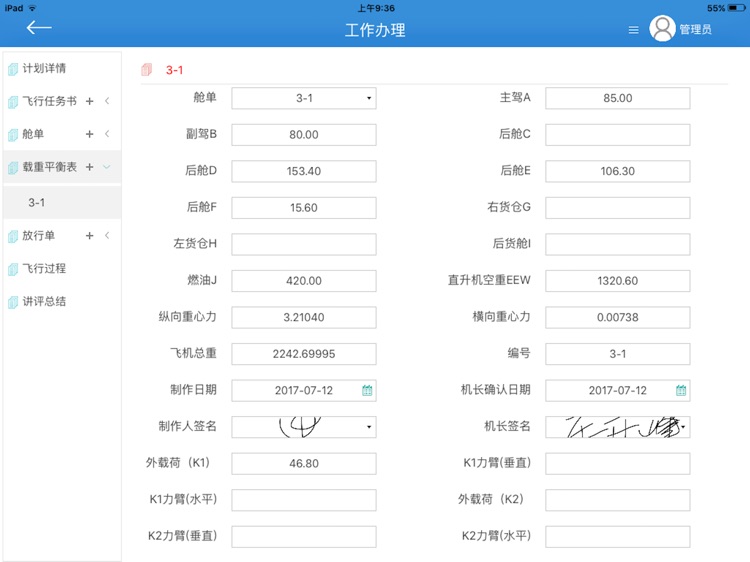Open 计划详情 in the sidebar
Screen dimensions: 750x562
[x=44, y=68]
